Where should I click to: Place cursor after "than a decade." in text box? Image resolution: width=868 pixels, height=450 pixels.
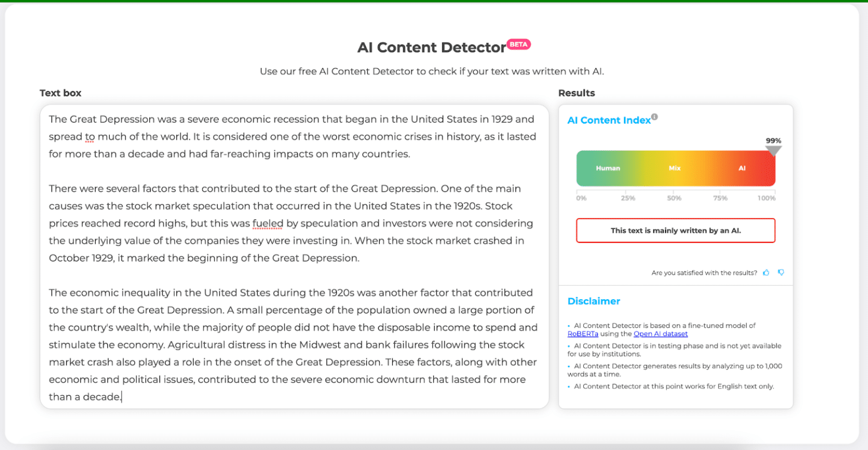(x=121, y=397)
